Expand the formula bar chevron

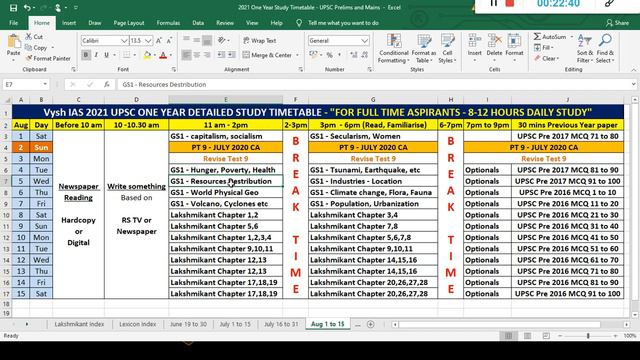[633, 84]
